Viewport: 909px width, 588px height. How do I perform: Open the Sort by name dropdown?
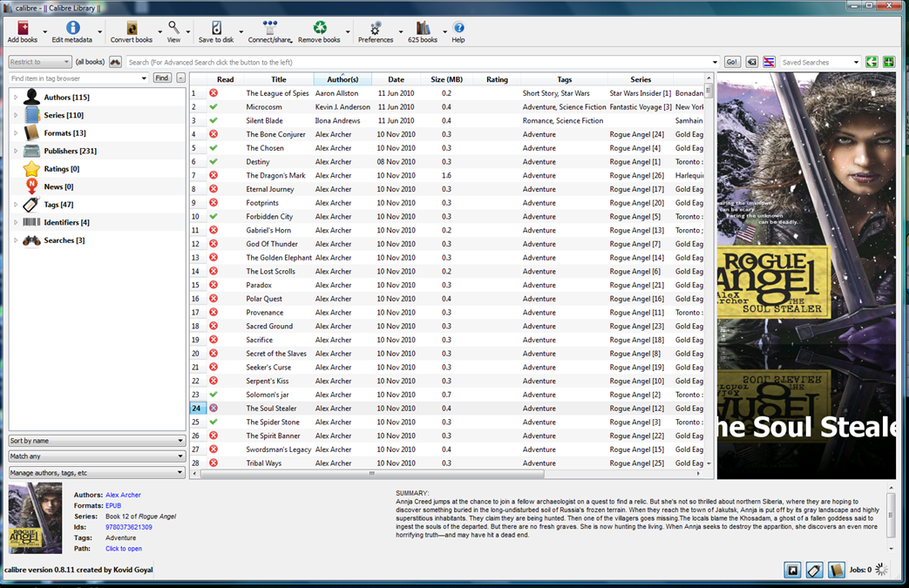(x=97, y=441)
